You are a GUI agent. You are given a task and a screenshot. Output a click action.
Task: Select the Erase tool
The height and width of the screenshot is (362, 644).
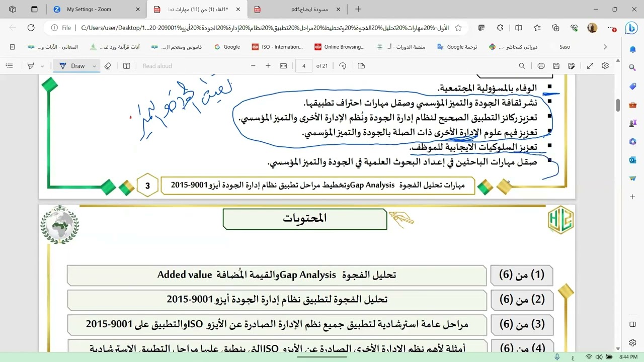[108, 66]
